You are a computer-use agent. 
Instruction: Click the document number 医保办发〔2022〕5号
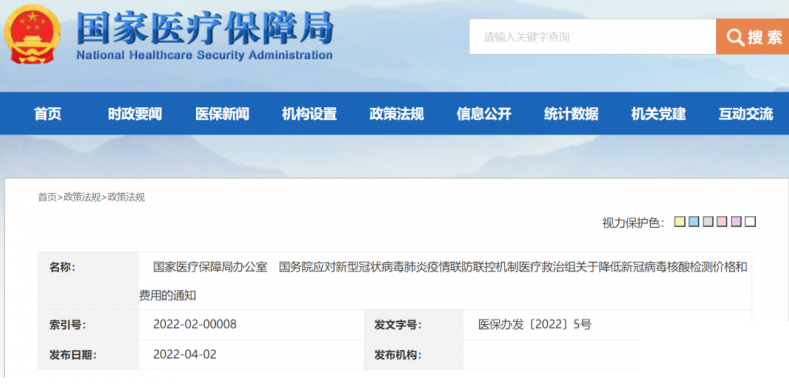point(535,325)
